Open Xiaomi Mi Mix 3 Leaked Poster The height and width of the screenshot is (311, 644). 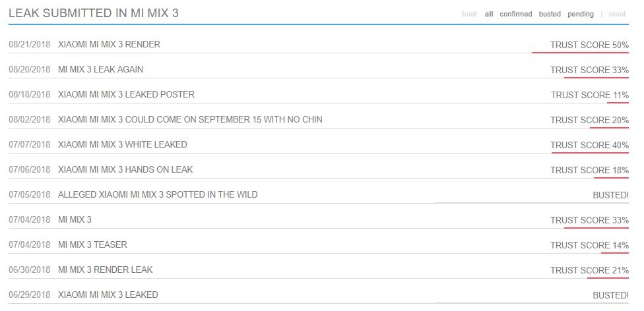126,95
